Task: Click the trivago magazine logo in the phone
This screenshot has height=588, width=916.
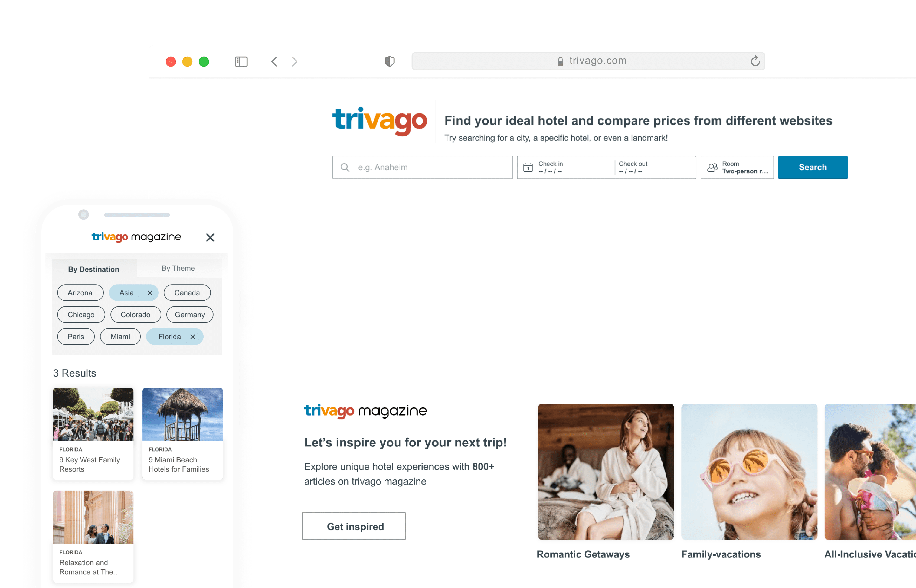Action: [x=136, y=237]
